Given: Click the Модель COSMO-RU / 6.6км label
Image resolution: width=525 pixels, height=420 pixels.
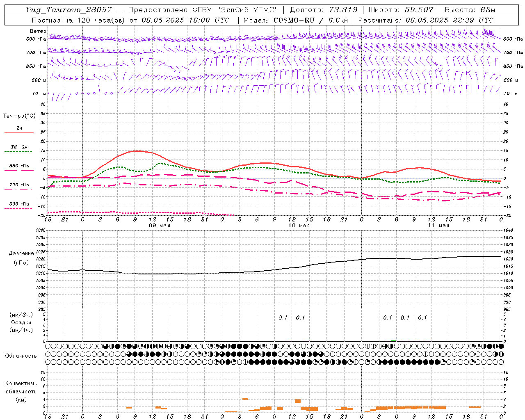Looking at the screenshot, I should pyautogui.click(x=296, y=20).
